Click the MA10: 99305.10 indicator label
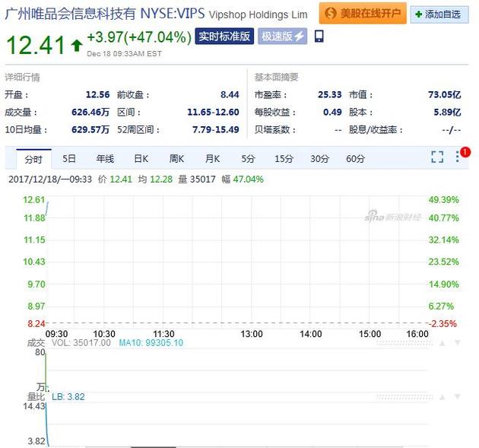 (151, 342)
